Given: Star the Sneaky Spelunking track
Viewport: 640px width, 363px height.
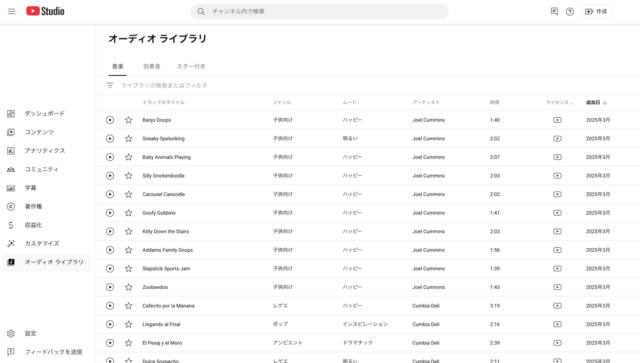Looking at the screenshot, I should point(129,138).
